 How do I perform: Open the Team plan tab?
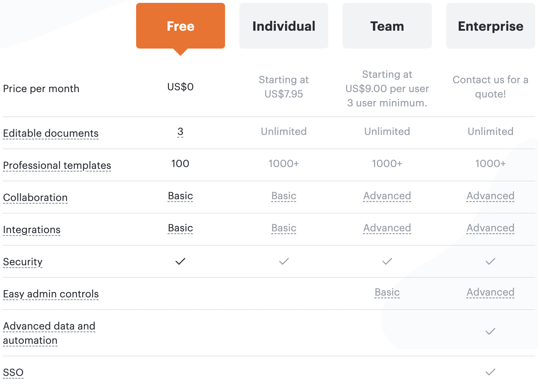(x=387, y=26)
